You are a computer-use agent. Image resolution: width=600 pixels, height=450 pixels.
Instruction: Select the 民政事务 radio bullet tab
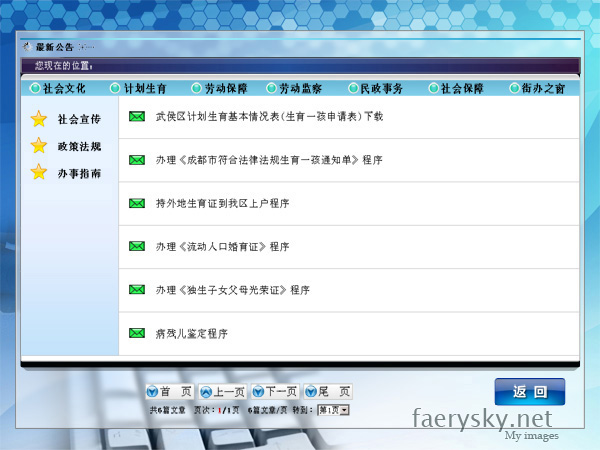pyautogui.click(x=354, y=88)
